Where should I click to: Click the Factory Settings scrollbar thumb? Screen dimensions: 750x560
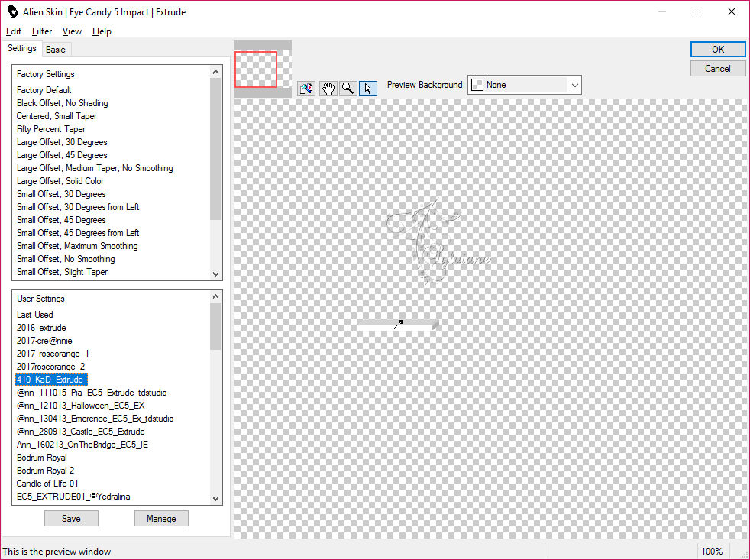[x=215, y=149]
